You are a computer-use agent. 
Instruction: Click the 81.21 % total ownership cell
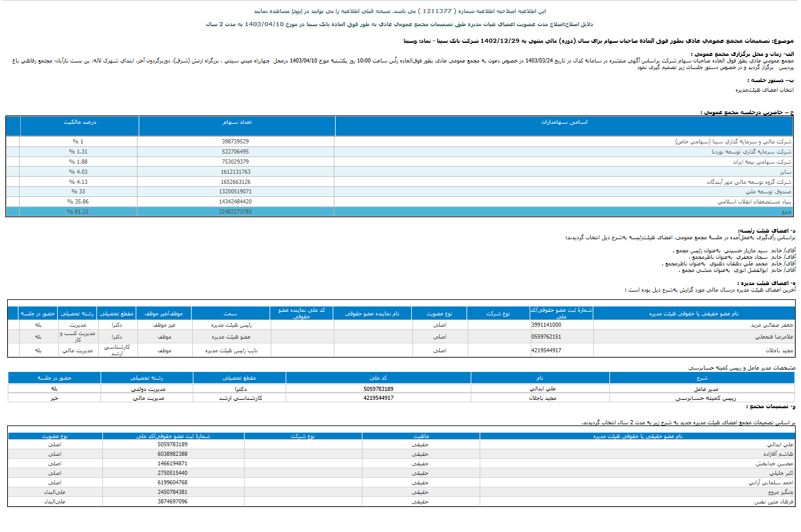click(x=77, y=212)
